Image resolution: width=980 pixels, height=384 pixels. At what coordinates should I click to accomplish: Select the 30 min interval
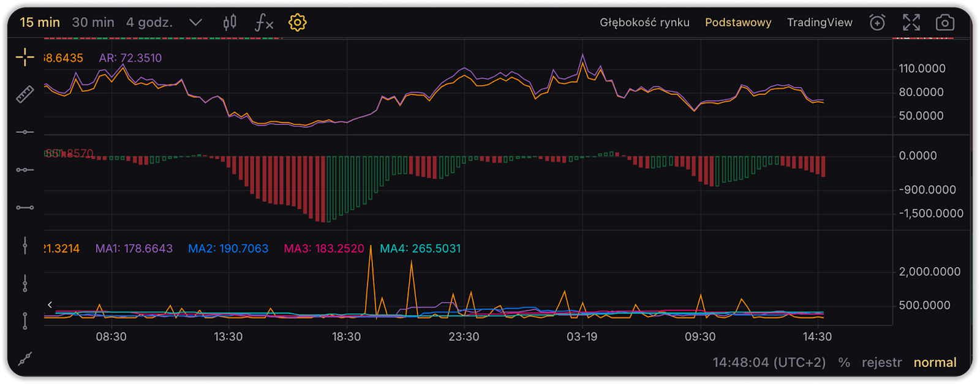[93, 23]
